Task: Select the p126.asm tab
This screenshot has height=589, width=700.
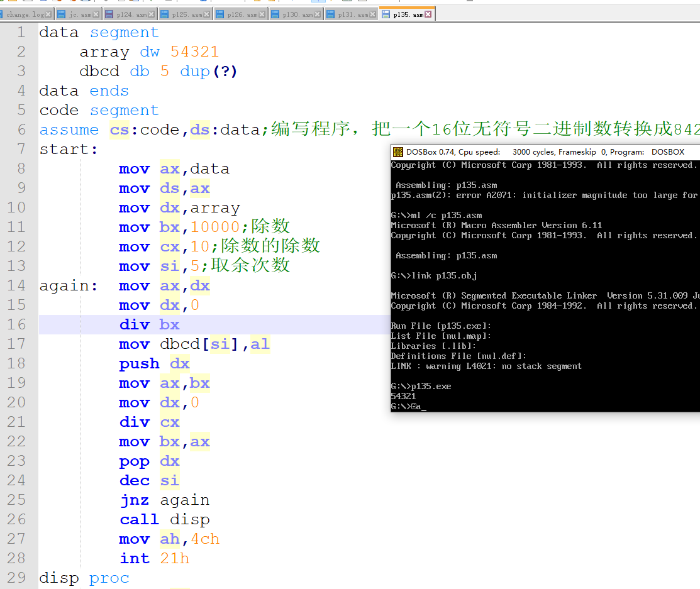Action: [242, 14]
